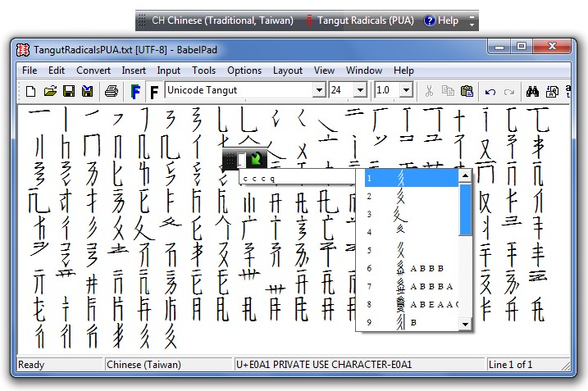Select candidate 9 labeled B
The width and height of the screenshot is (588, 391).
pyautogui.click(x=412, y=322)
